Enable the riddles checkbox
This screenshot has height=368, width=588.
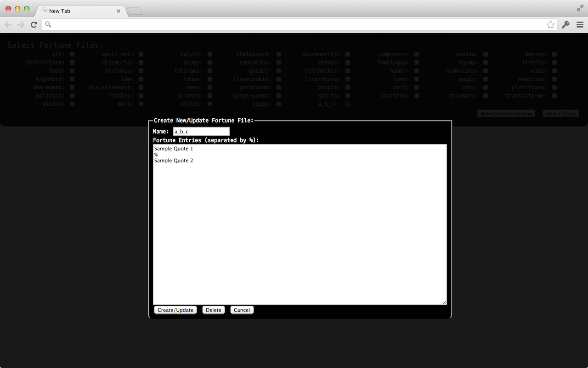point(141,96)
